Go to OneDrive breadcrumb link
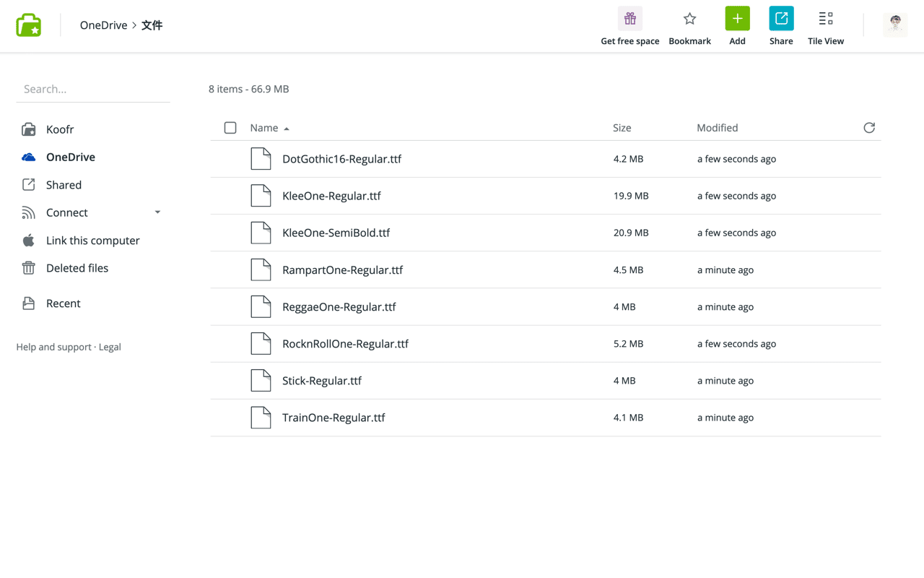Screen dimensions: 924x578 103,25
